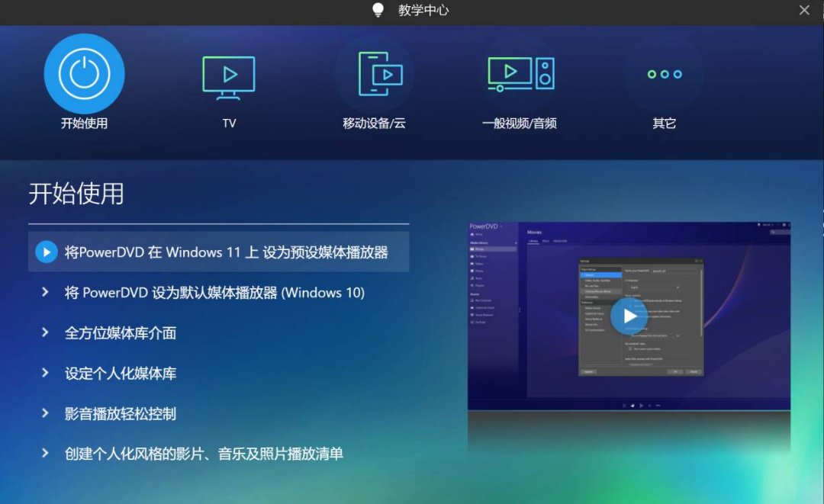Open 创建个人化风格的影片、音乐及照片播放清单 tutorial
The image size is (824, 504).
(204, 454)
